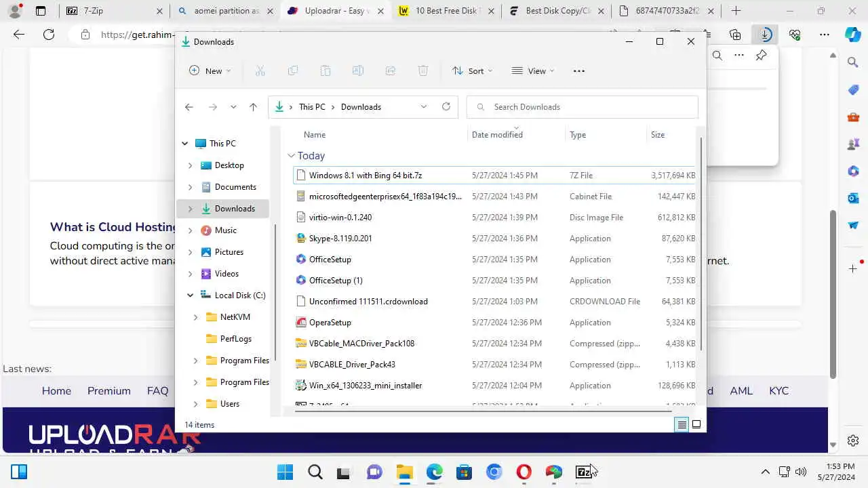Open recent locations chevron beside navigation arrows
The width and height of the screenshot is (868, 488).
tap(233, 106)
